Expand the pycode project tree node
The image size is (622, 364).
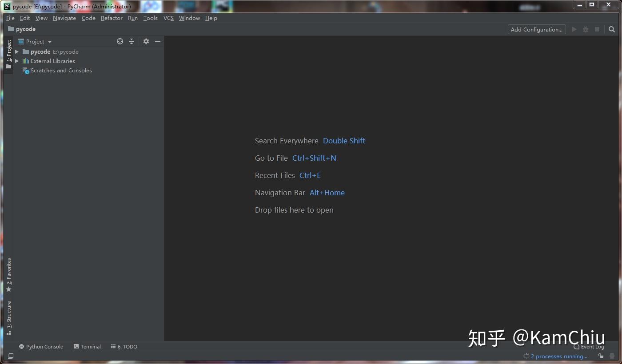click(x=16, y=51)
